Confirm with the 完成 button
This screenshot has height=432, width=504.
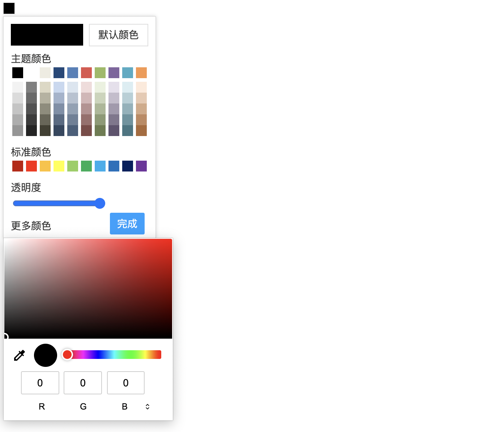127,224
